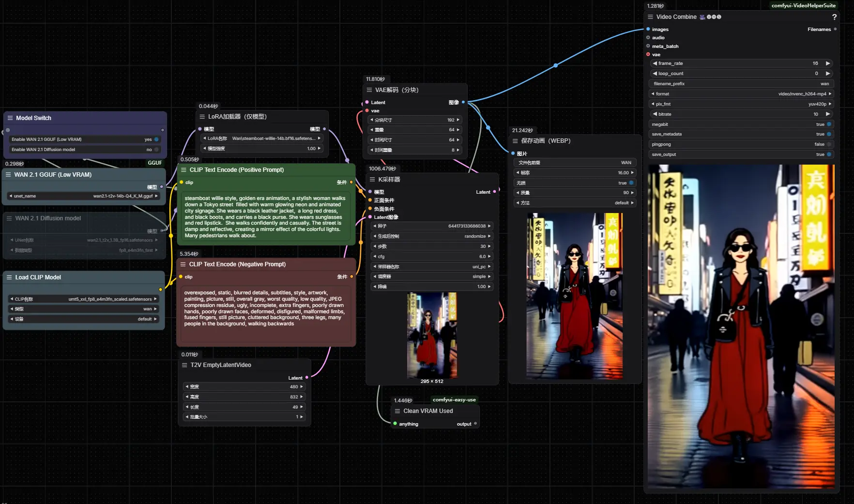
Task: Disable the pingpong toggle in Video Combine
Action: pyautogui.click(x=829, y=144)
